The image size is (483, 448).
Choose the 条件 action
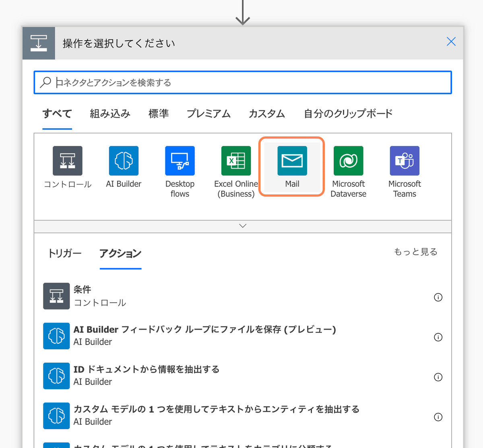click(x=243, y=296)
